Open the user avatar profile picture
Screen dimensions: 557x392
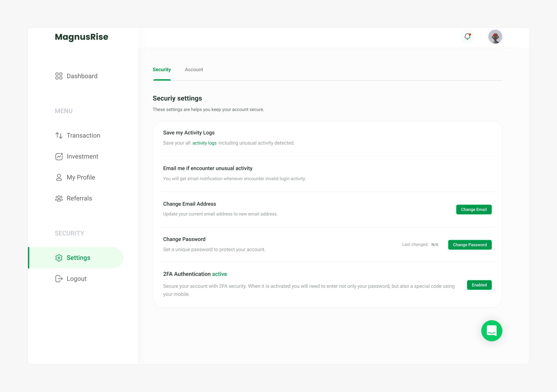pyautogui.click(x=495, y=37)
